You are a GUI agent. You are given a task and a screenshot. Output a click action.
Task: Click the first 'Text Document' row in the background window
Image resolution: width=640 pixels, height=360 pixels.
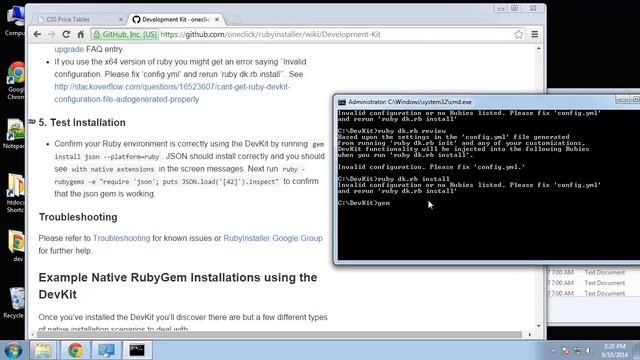604,272
